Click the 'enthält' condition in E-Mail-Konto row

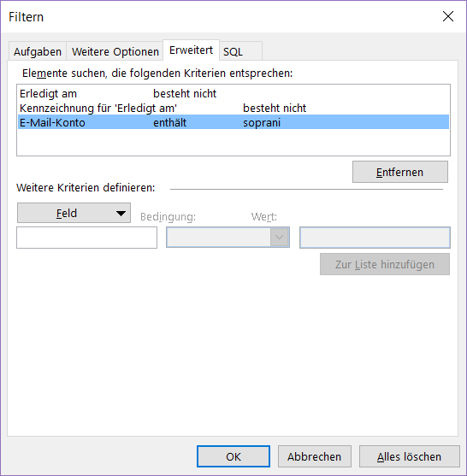pos(170,123)
